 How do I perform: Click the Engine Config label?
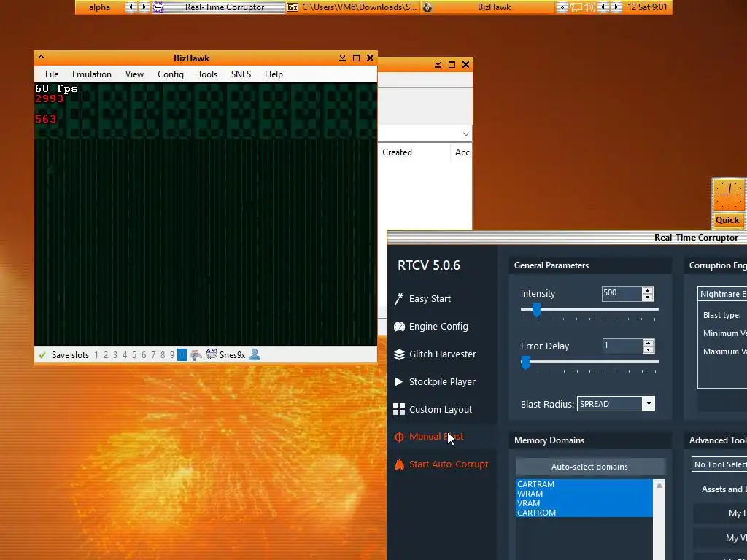pos(438,326)
